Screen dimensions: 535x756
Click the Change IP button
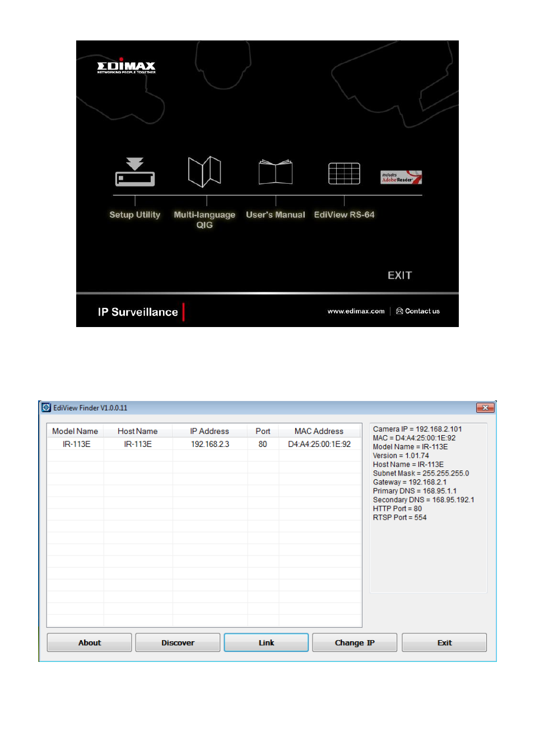click(x=355, y=643)
